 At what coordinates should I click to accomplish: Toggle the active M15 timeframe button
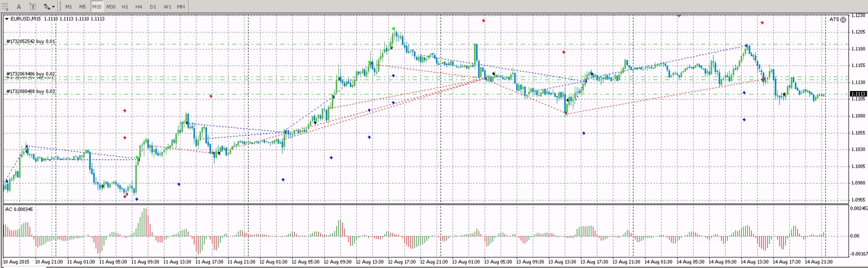96,7
